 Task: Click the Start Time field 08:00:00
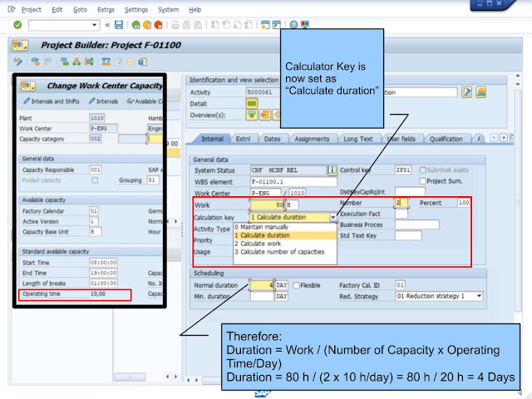(103, 263)
